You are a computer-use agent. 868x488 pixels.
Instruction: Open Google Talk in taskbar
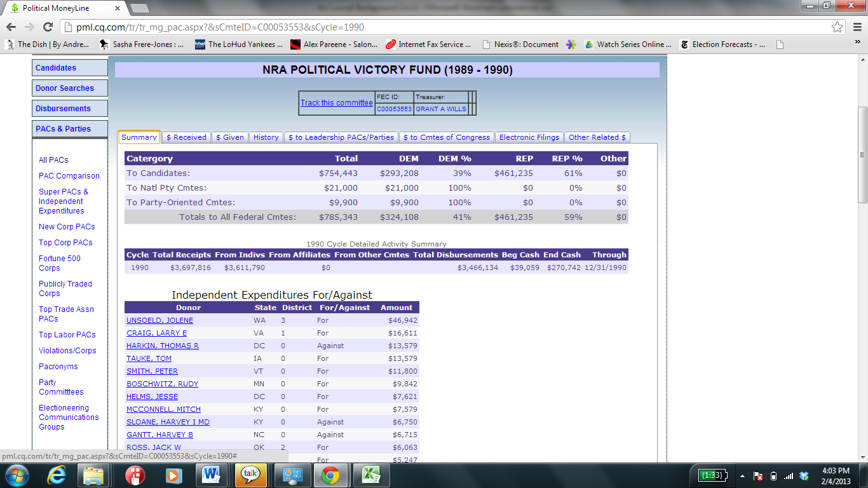(x=250, y=475)
